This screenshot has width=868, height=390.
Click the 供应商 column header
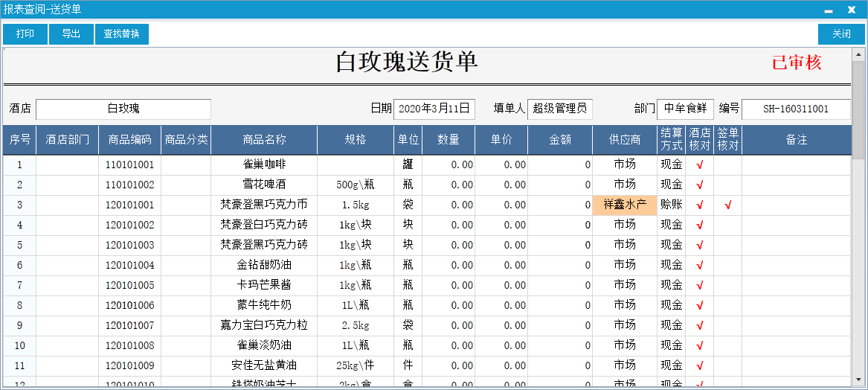pos(625,140)
